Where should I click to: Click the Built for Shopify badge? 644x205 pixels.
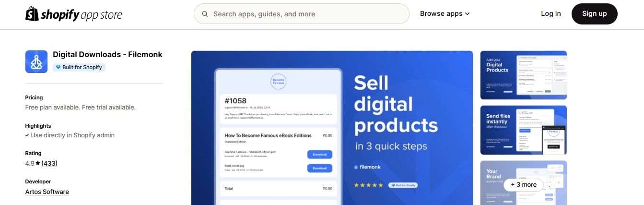pyautogui.click(x=79, y=67)
